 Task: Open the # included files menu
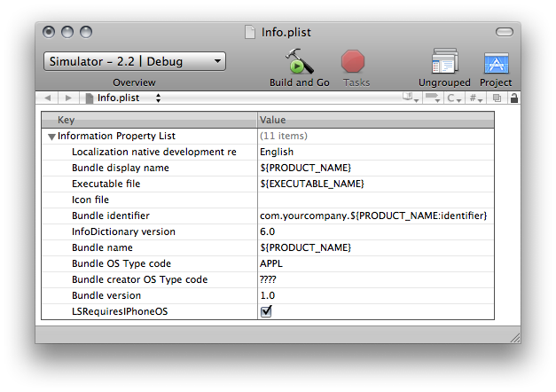[x=476, y=98]
